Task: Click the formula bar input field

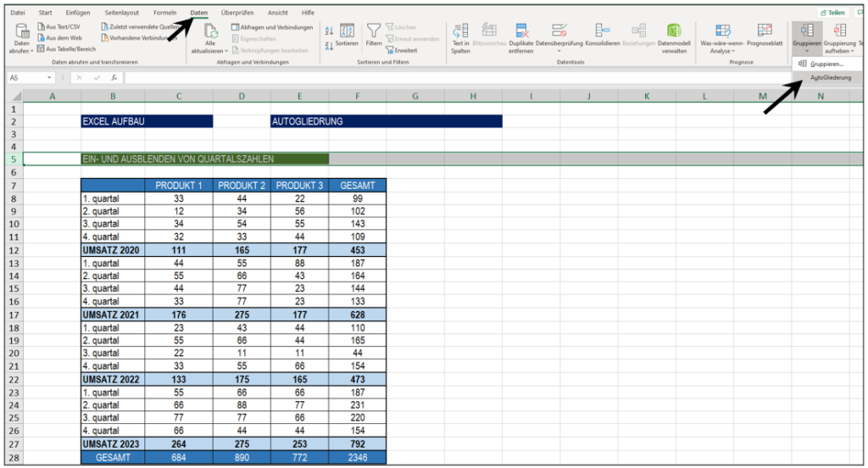Action: pyautogui.click(x=457, y=77)
